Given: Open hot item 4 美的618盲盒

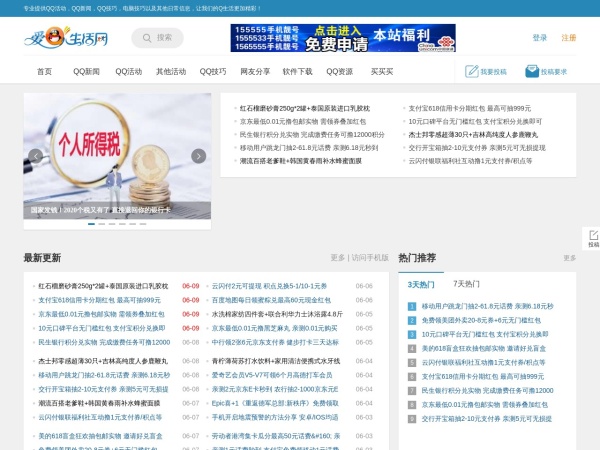Looking at the screenshot, I should [x=484, y=349].
